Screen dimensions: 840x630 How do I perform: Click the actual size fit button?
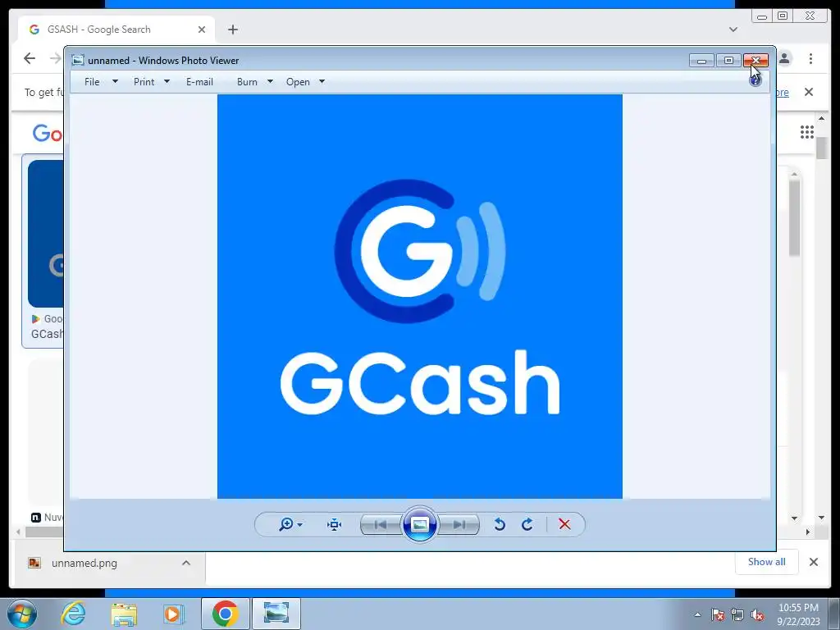tap(335, 524)
